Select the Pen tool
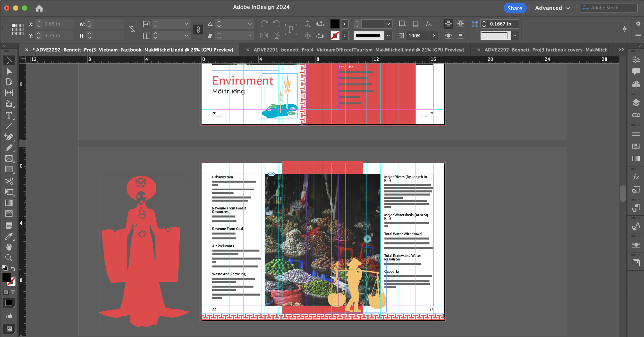644x337 pixels. 9,137
